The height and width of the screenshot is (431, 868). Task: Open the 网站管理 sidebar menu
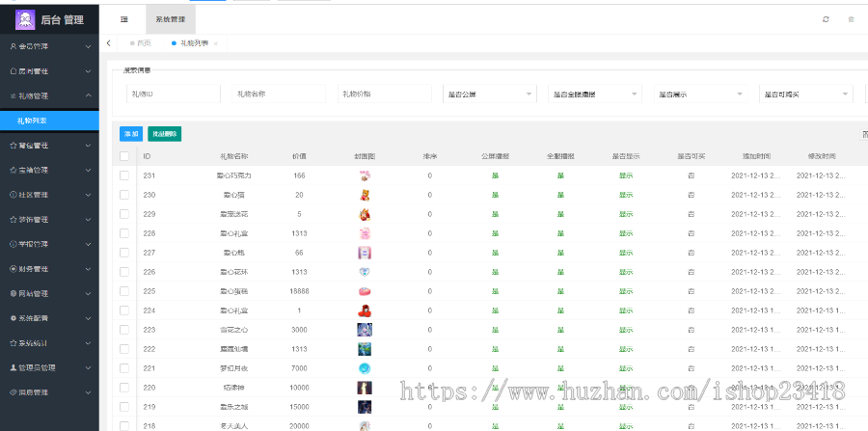point(49,294)
